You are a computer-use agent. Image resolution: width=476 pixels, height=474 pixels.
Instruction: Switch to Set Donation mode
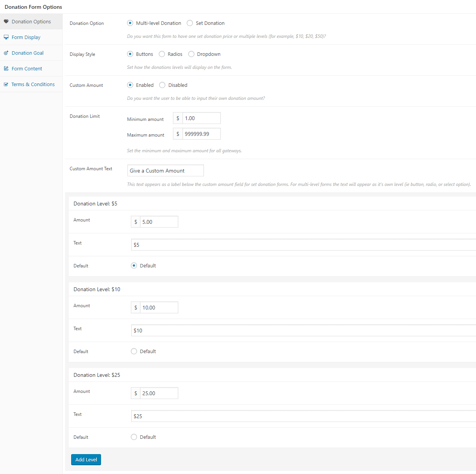(190, 23)
